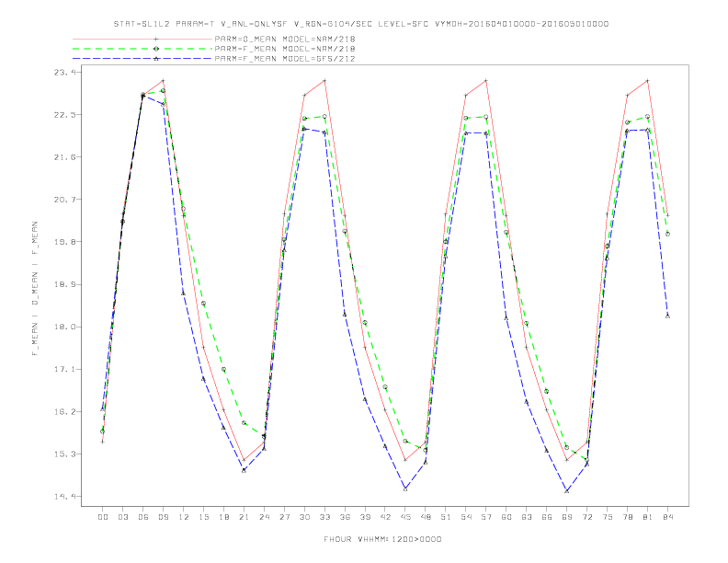Click x-axis tick label 27

pyautogui.click(x=284, y=517)
